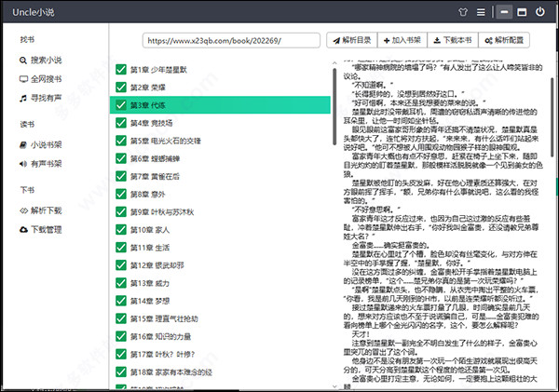This screenshot has width=559, height=392.
Task: Open the hamburger menu in title bar
Action: pos(504,12)
